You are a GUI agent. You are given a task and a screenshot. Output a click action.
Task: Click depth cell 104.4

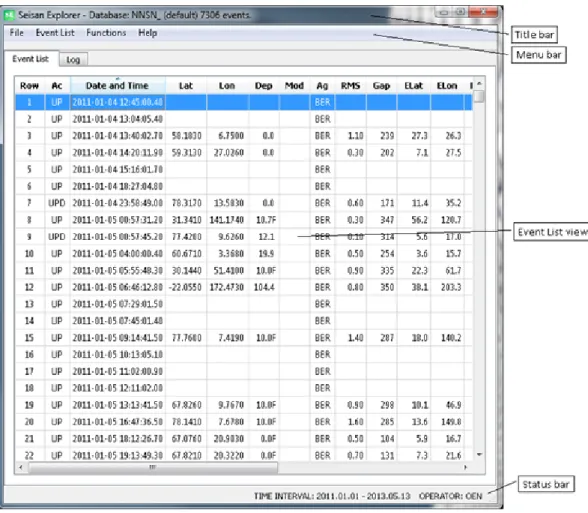tap(264, 287)
